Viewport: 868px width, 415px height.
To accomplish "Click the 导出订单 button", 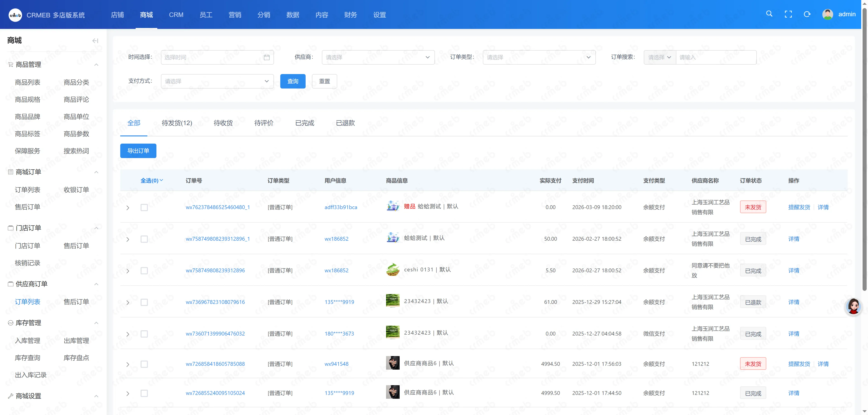I will pyautogui.click(x=138, y=151).
